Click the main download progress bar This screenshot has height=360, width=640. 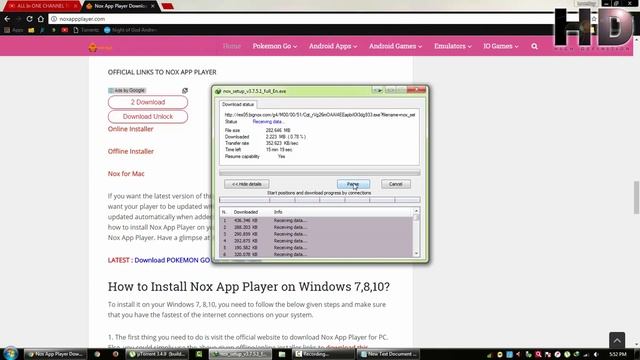pos(320,173)
